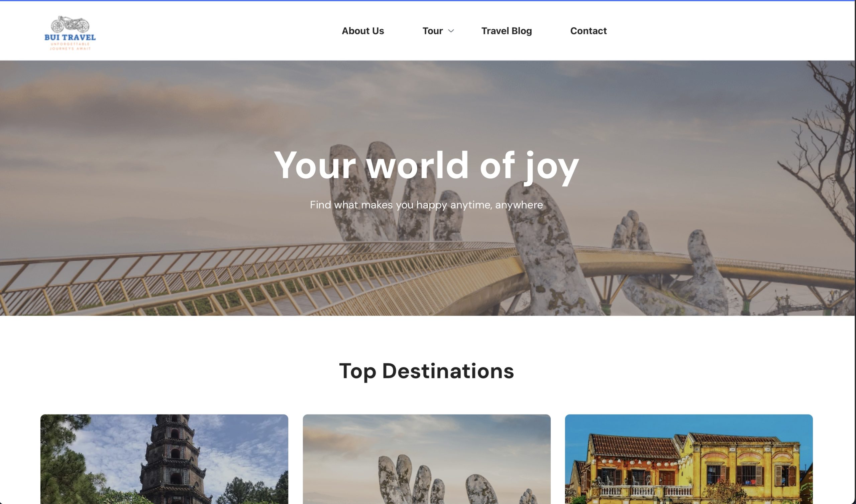This screenshot has width=856, height=504.
Task: Expand the chevron next to Tour
Action: [x=451, y=31]
